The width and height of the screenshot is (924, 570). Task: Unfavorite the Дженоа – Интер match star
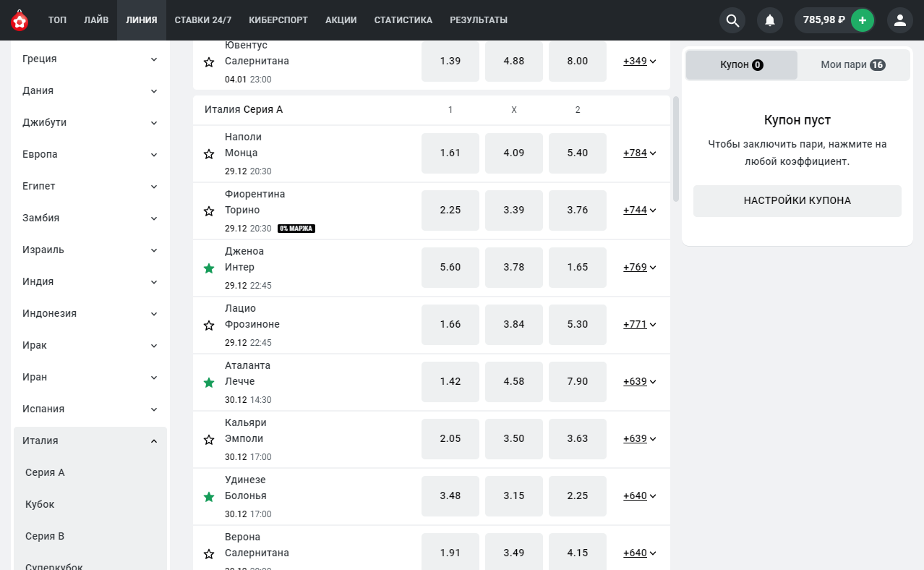pos(209,268)
